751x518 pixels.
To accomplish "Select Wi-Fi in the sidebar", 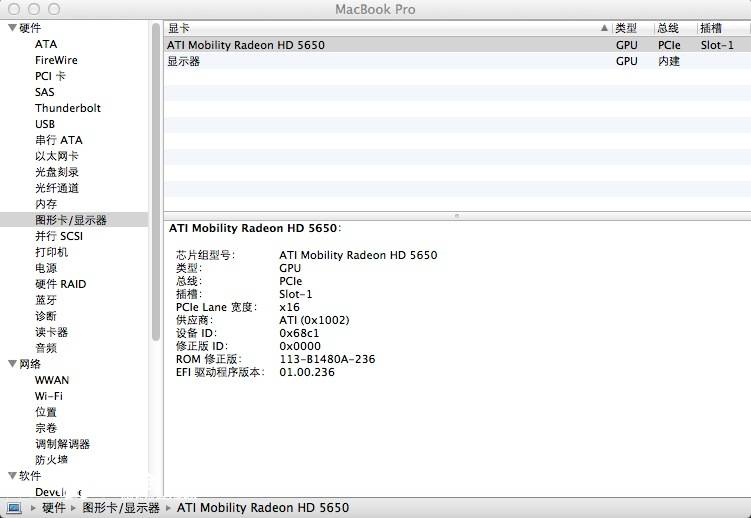I will click(48, 396).
